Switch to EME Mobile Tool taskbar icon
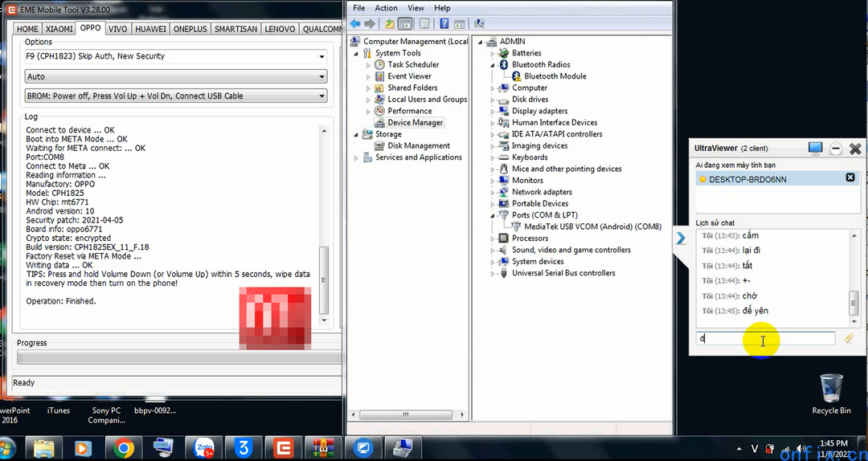Screen dimensions: 868x461 pyautogui.click(x=283, y=447)
